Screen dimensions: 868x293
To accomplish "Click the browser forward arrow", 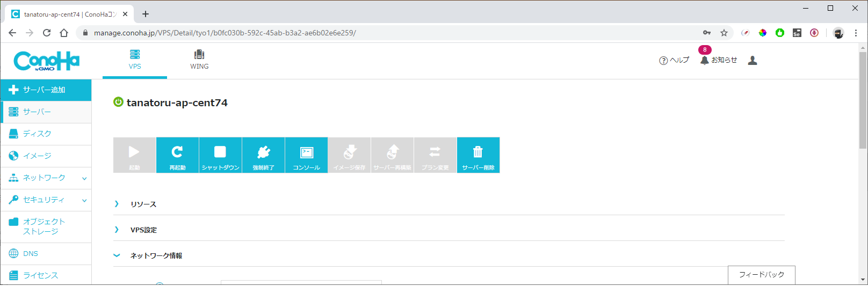I will 30,33.
